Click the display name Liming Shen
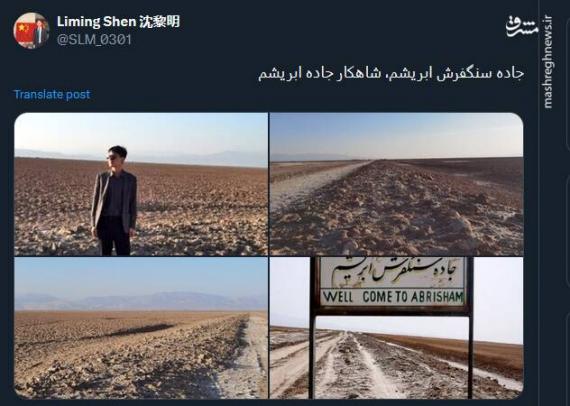 click(x=96, y=21)
